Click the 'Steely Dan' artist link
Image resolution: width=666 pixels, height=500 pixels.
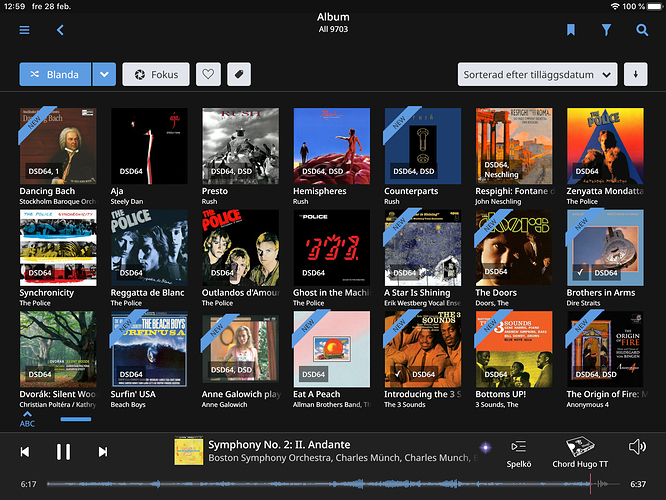pos(127,201)
